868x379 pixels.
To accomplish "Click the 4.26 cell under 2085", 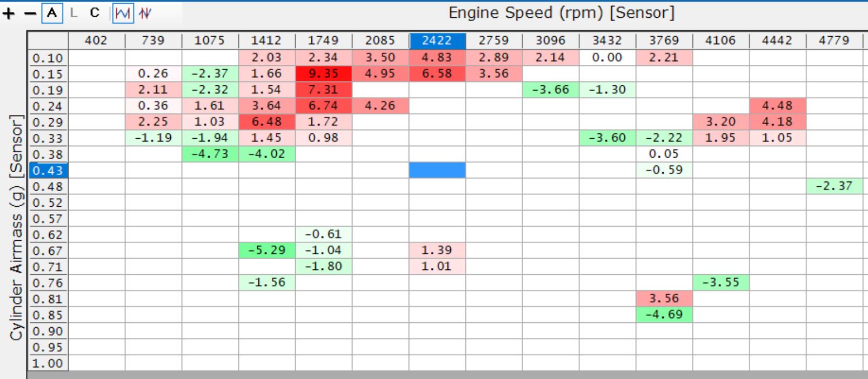I will [380, 106].
